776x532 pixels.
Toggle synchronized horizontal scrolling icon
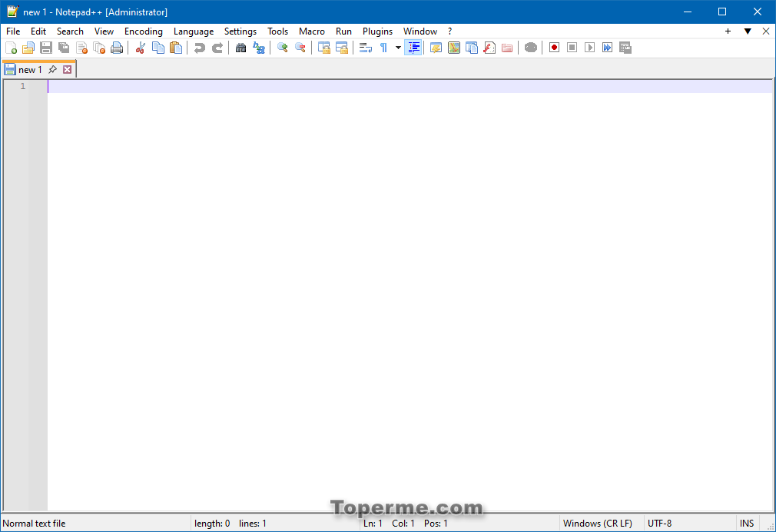pyautogui.click(x=341, y=48)
